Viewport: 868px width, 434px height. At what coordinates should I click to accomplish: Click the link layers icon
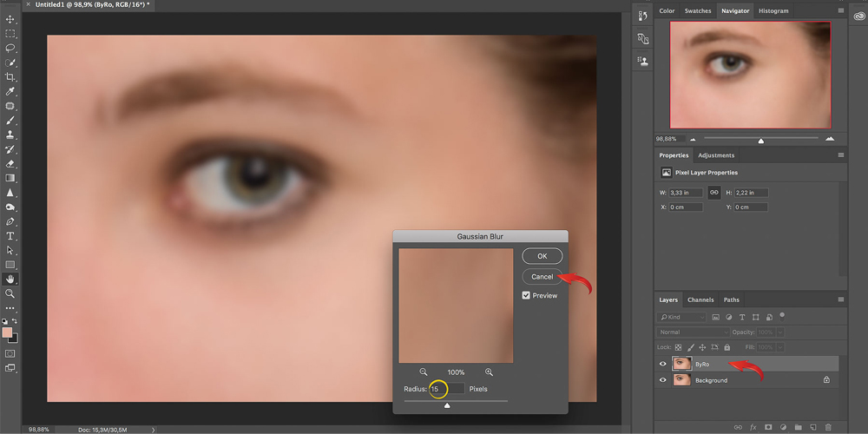tap(738, 427)
